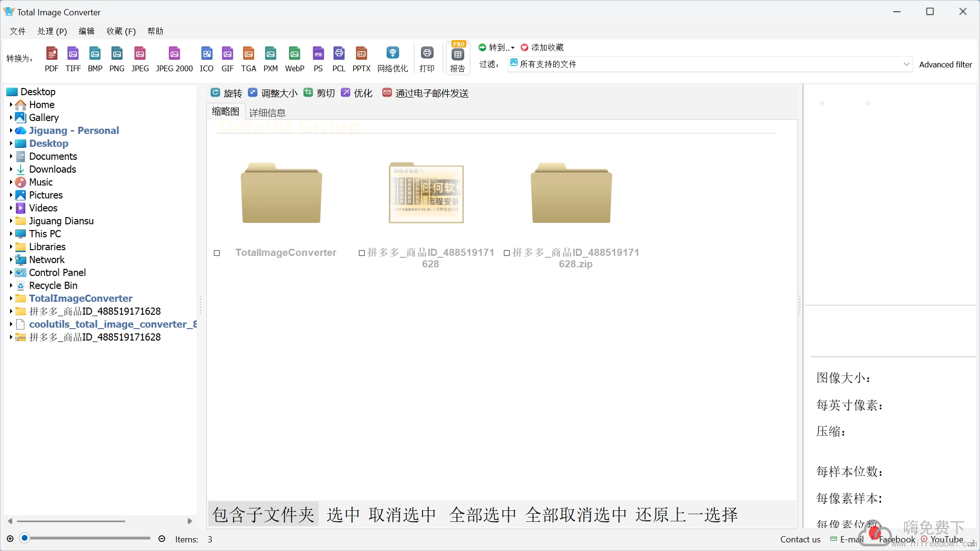
Task: Convert to PPTX format
Action: [x=362, y=59]
